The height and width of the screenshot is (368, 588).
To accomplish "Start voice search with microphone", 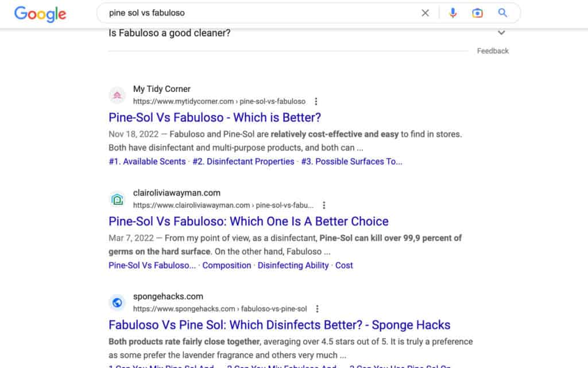I will 453,13.
